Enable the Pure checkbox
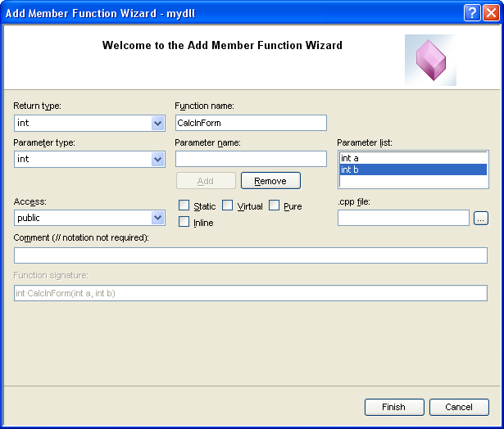Screen dimensions: 504x429 (274, 205)
